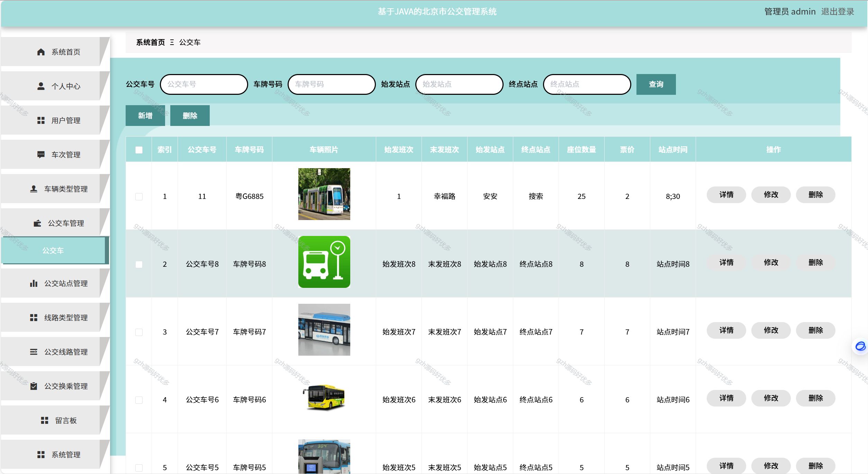Click the list icon beside 公交线路管理
Image resolution: width=868 pixels, height=474 pixels.
(x=34, y=352)
